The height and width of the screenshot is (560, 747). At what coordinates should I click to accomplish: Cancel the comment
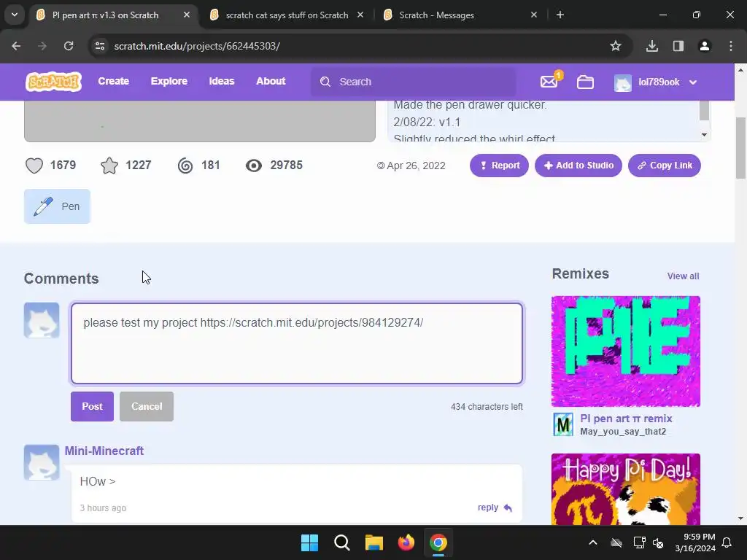[x=147, y=407]
